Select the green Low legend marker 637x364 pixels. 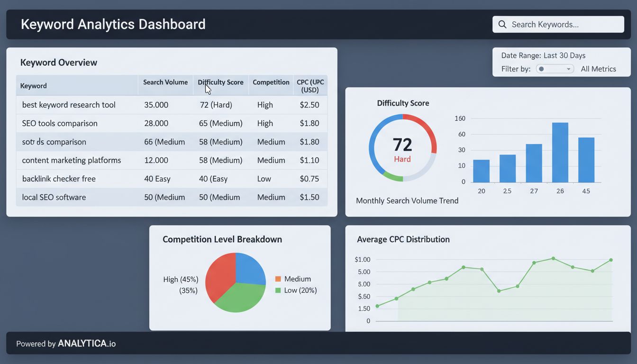point(278,290)
